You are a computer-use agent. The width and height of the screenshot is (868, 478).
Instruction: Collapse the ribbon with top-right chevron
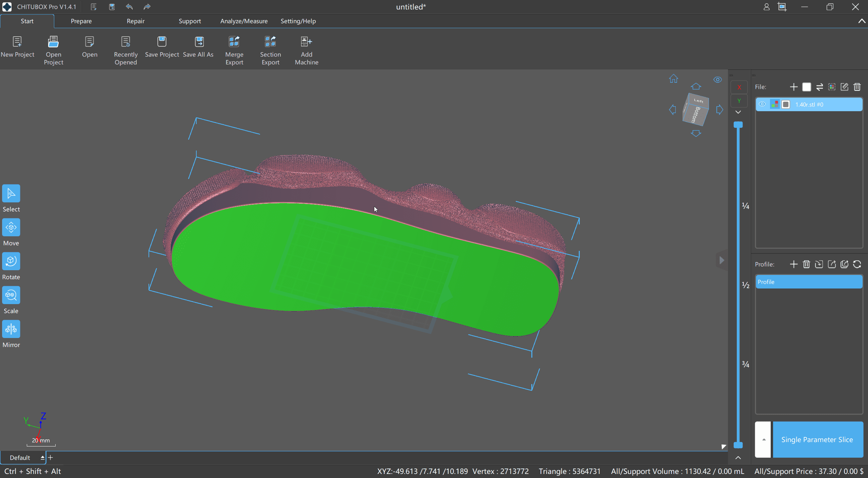pos(862,21)
